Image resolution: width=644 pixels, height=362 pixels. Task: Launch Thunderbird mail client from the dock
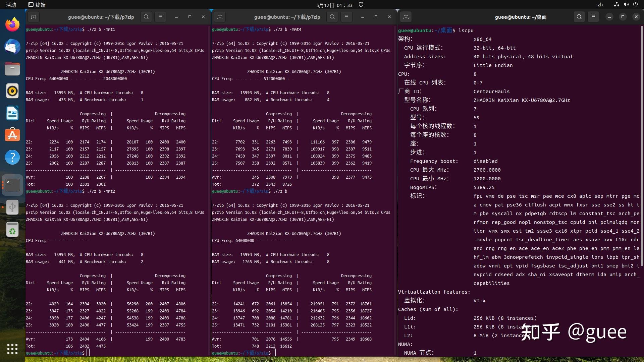[x=12, y=47]
